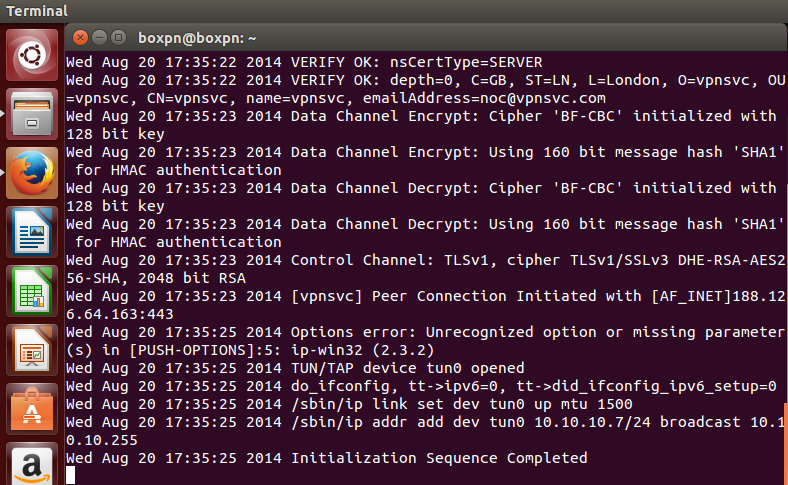Viewport: 788px width, 485px height.
Task: Click the orange terminal scrollbar thumb
Action: [785, 443]
